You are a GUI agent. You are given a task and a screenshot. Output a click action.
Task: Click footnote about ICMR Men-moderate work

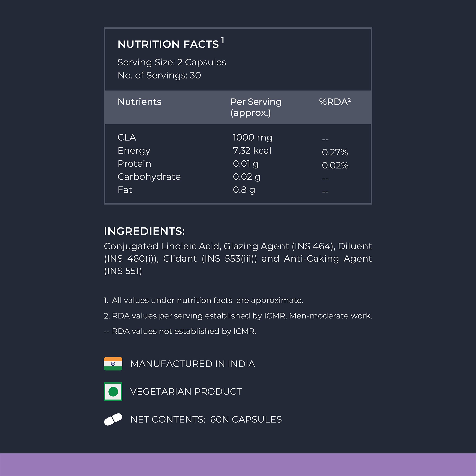point(238,316)
